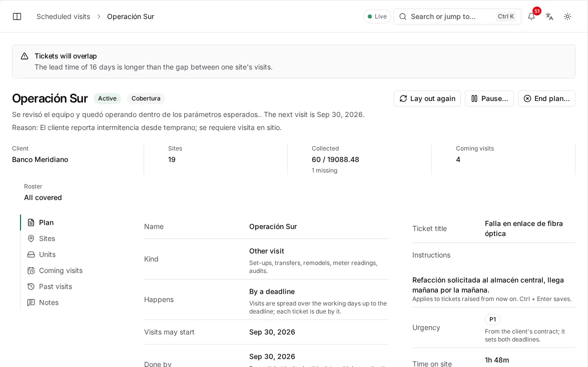Click the calendar-clock icon beside Coming visits
This screenshot has height=367, width=588.
click(31, 270)
